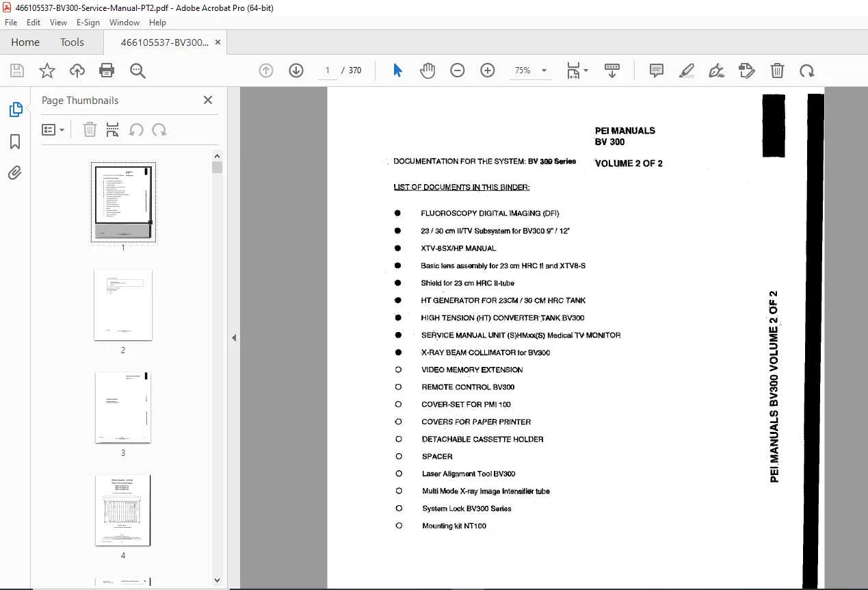This screenshot has height=590, width=868.
Task: Choose the Selection arrow tool
Action: point(397,70)
